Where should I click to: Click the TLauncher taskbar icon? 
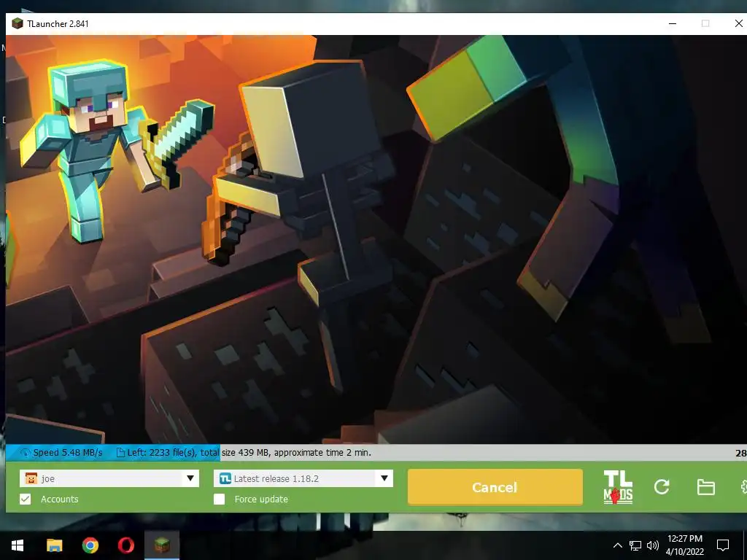tap(162, 545)
